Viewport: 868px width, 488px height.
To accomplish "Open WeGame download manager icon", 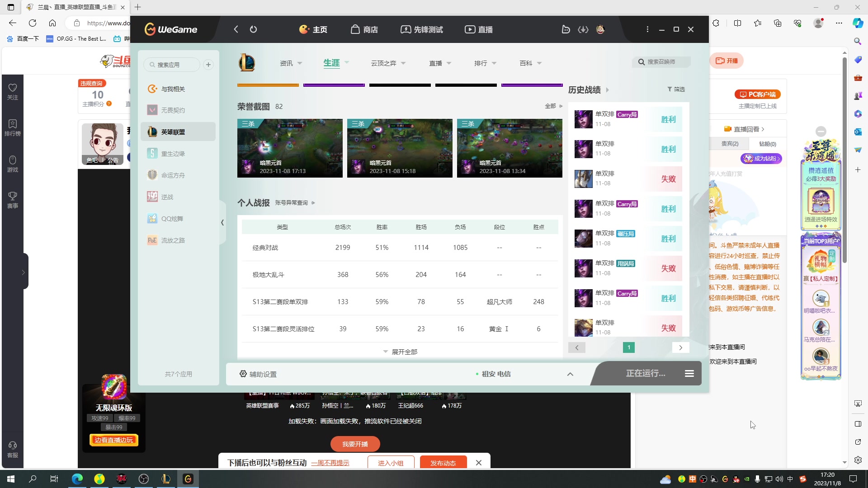I will click(583, 29).
